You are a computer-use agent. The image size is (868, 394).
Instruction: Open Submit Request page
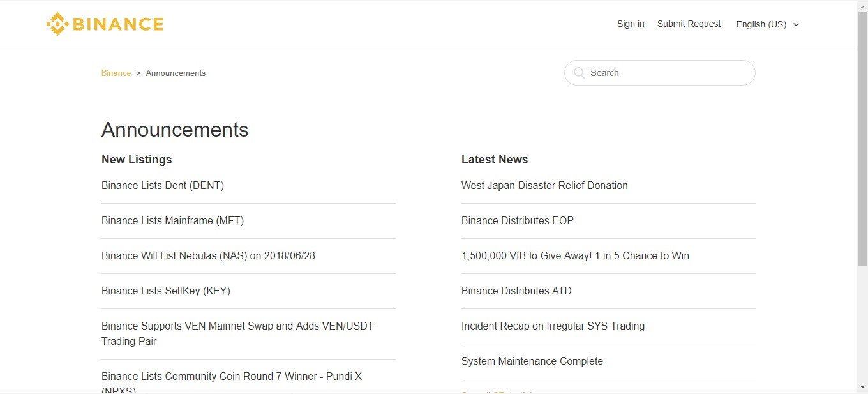click(x=689, y=24)
